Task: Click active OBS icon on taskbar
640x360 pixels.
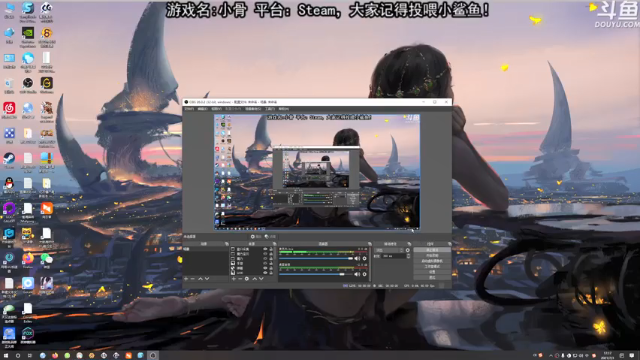Action: pyautogui.click(x=153, y=356)
